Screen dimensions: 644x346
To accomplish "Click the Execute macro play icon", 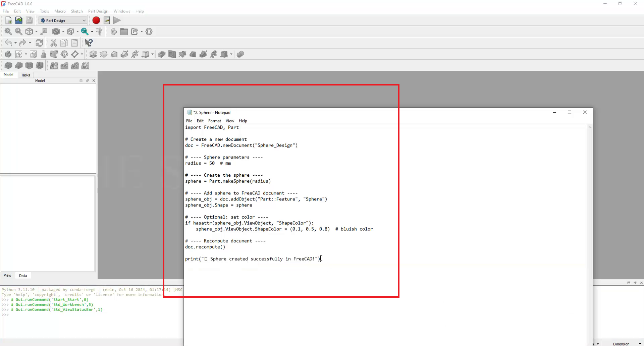I will point(117,20).
